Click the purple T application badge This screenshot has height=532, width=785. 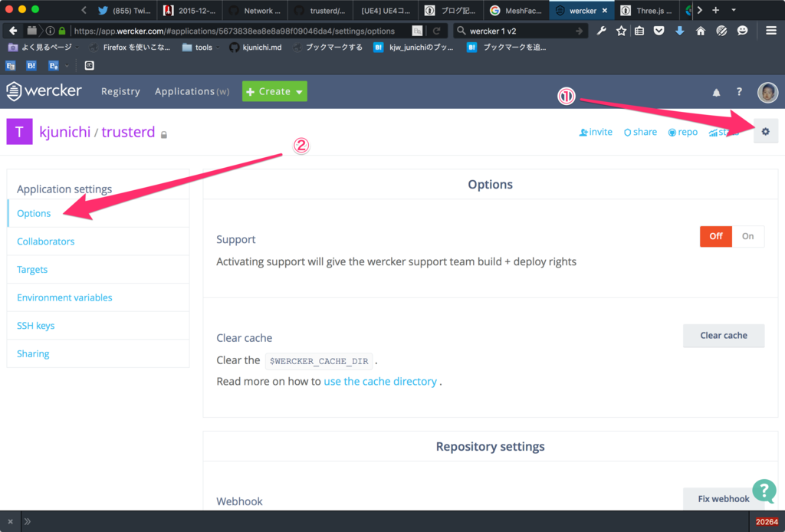pyautogui.click(x=19, y=132)
